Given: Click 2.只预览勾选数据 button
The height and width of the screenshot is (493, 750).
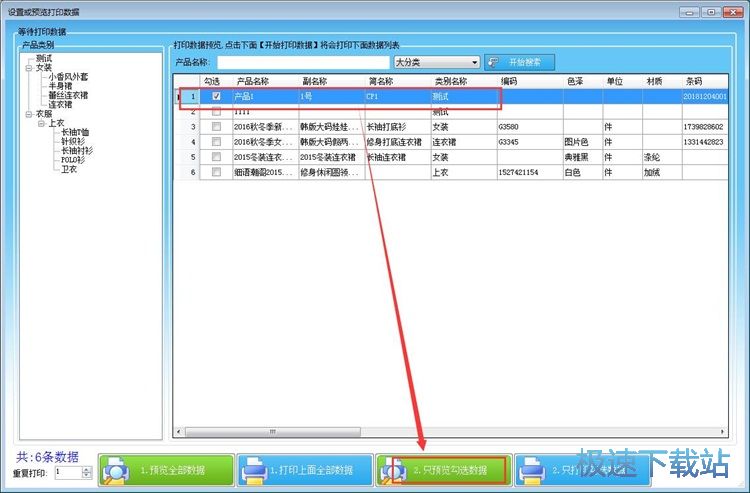Looking at the screenshot, I should tap(443, 470).
